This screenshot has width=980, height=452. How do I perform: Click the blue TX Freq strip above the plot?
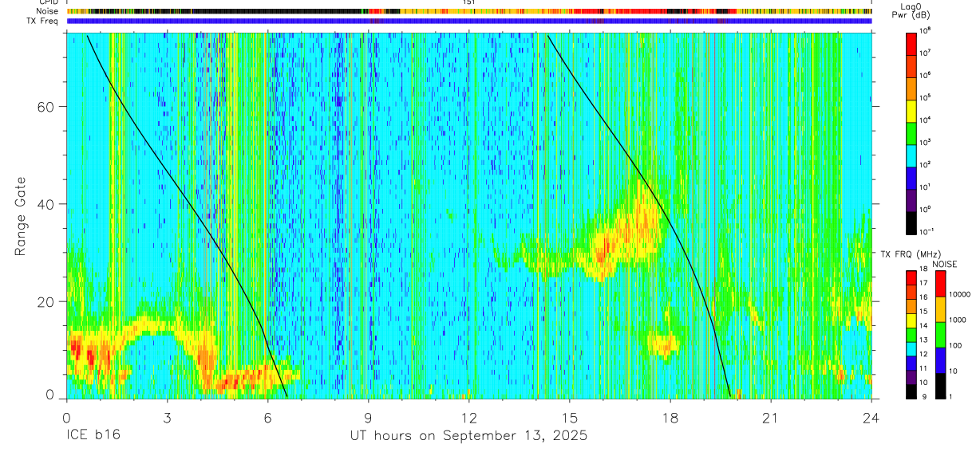click(468, 21)
